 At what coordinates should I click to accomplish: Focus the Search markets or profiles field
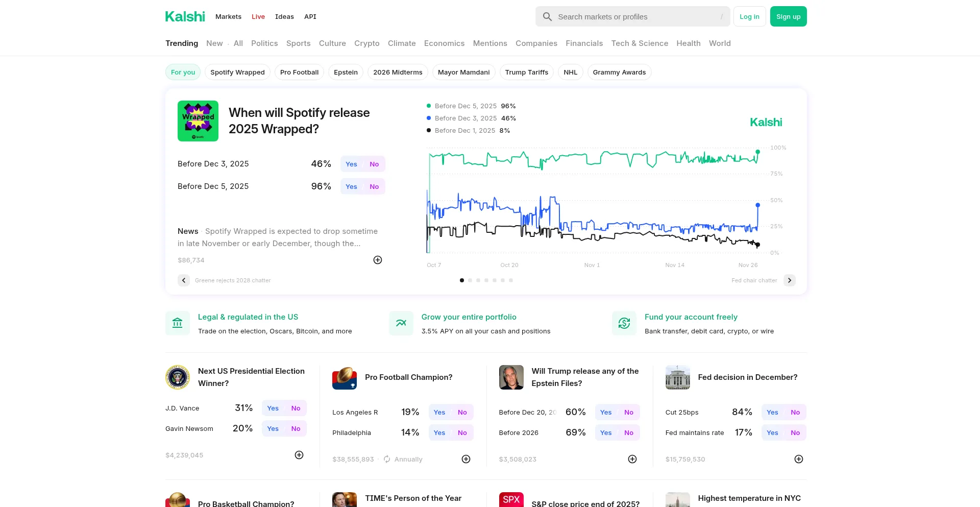click(633, 17)
